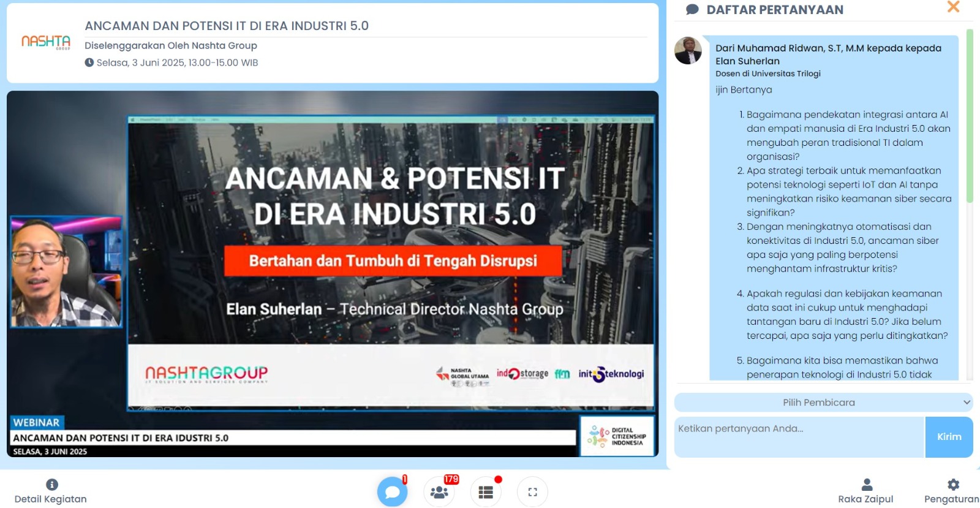Open Detail Kegiatan info icon

click(52, 485)
